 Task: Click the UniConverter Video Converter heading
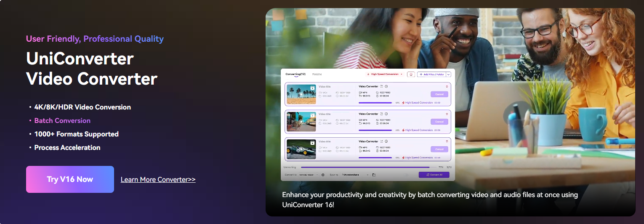92,69
